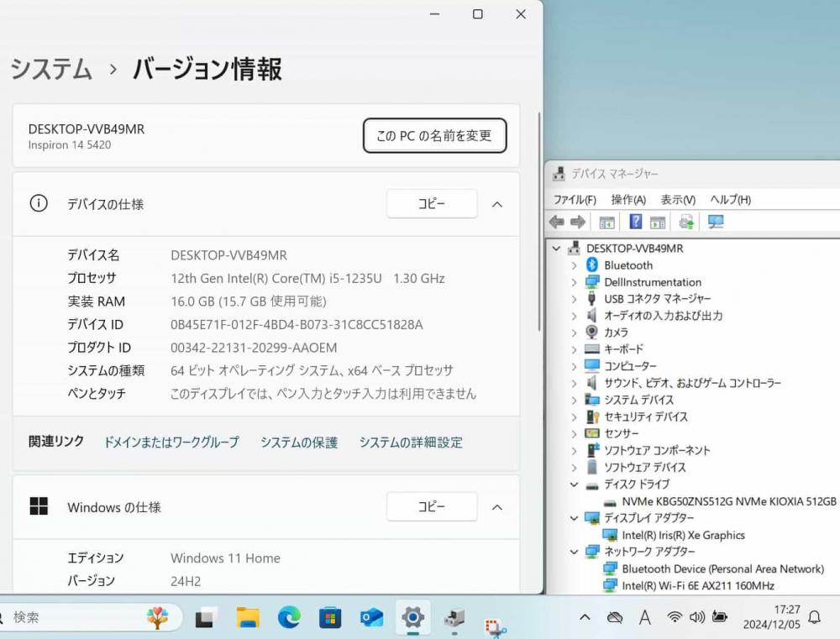Click システム breadcrumb in Settings header

(51, 70)
